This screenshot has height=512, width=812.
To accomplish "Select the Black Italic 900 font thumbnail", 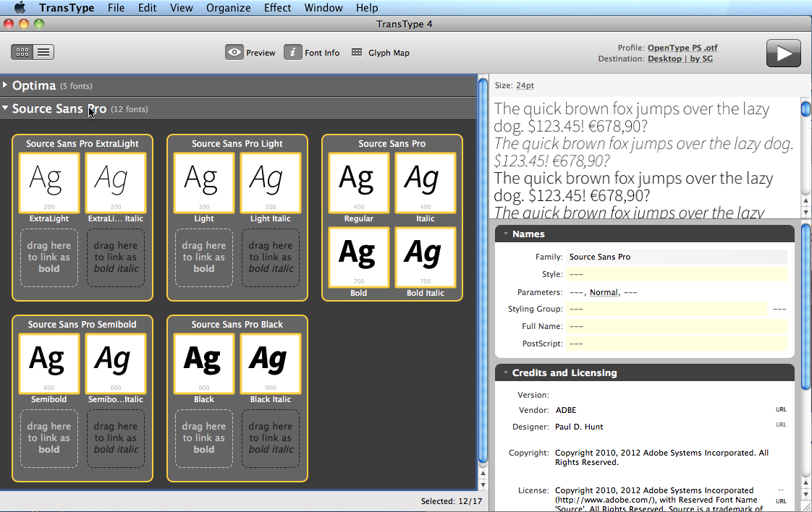I will click(271, 364).
